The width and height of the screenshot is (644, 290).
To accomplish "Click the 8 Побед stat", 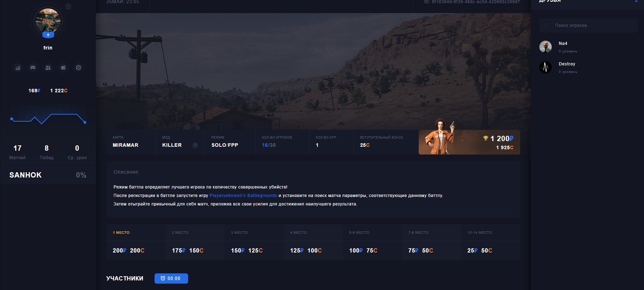I will click(47, 152).
